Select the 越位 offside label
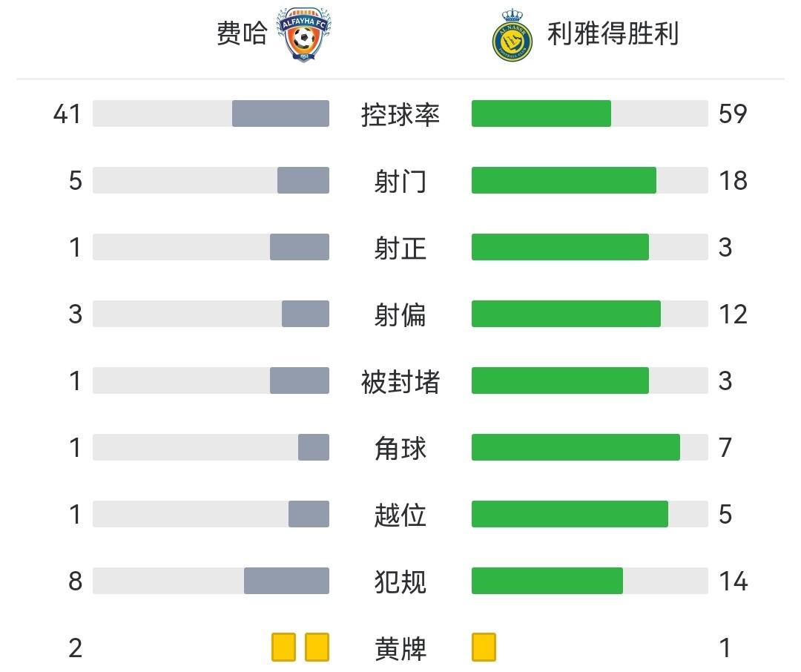 pyautogui.click(x=400, y=515)
